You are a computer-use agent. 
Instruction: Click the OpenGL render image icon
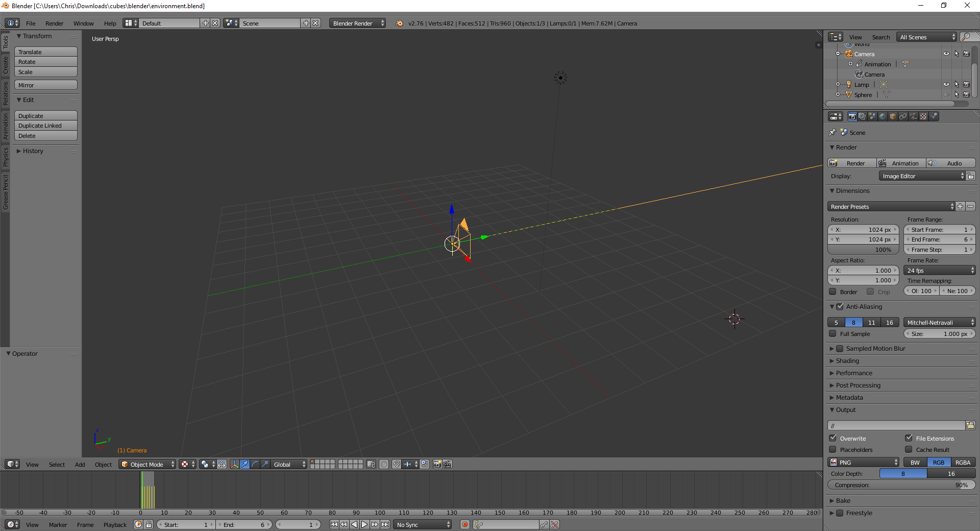[x=437, y=464]
